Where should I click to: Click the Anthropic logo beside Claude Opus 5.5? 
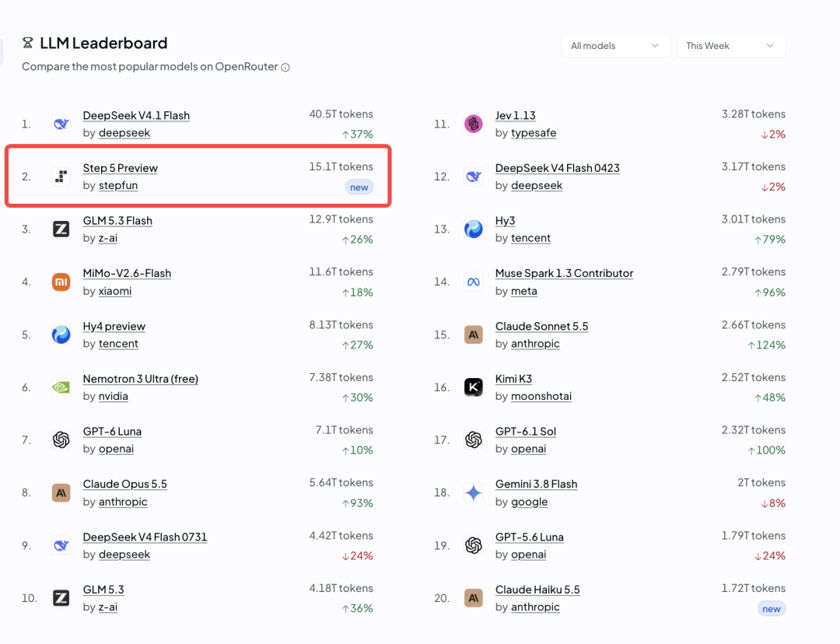tap(61, 492)
